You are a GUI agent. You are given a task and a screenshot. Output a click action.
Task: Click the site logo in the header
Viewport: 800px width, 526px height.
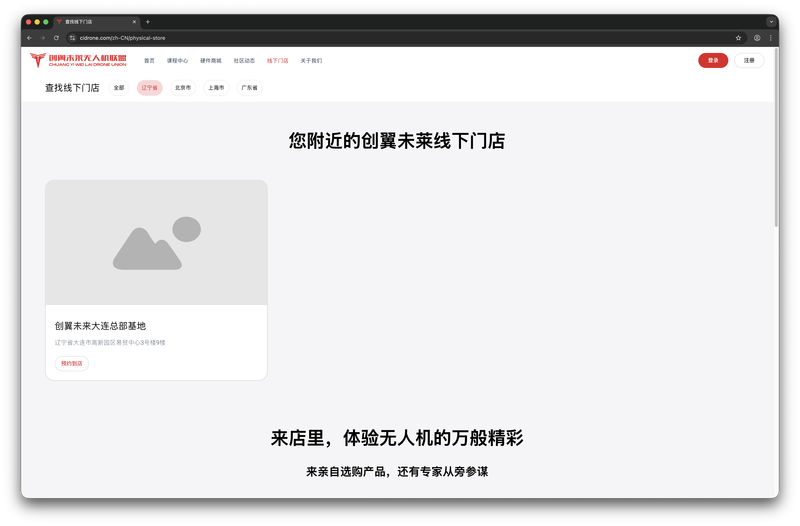[78, 60]
